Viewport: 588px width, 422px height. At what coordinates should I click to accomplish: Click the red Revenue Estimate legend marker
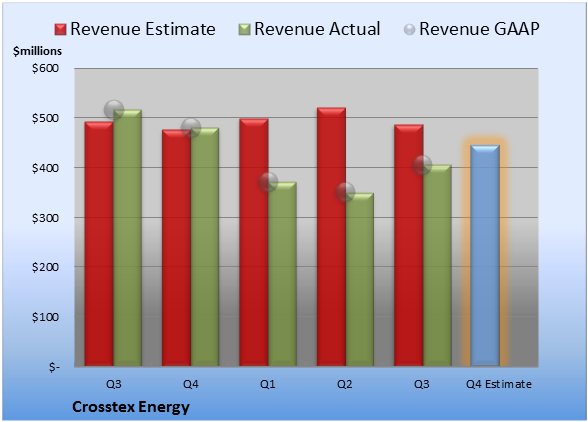tap(60, 29)
